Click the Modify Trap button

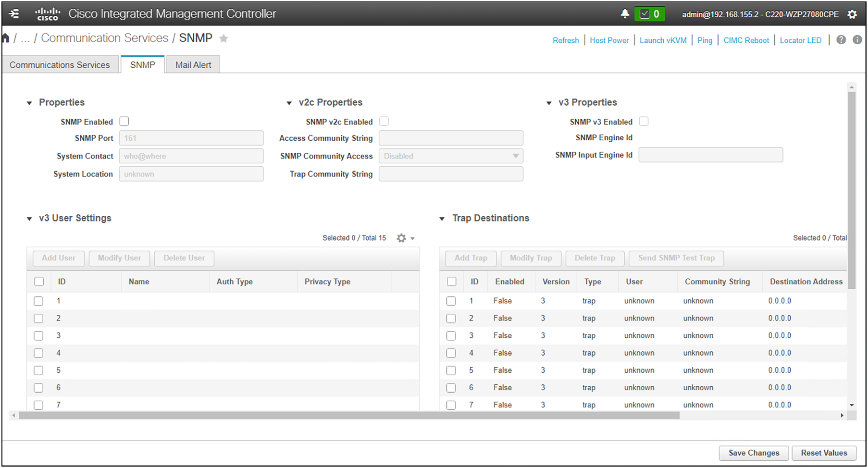(x=531, y=258)
